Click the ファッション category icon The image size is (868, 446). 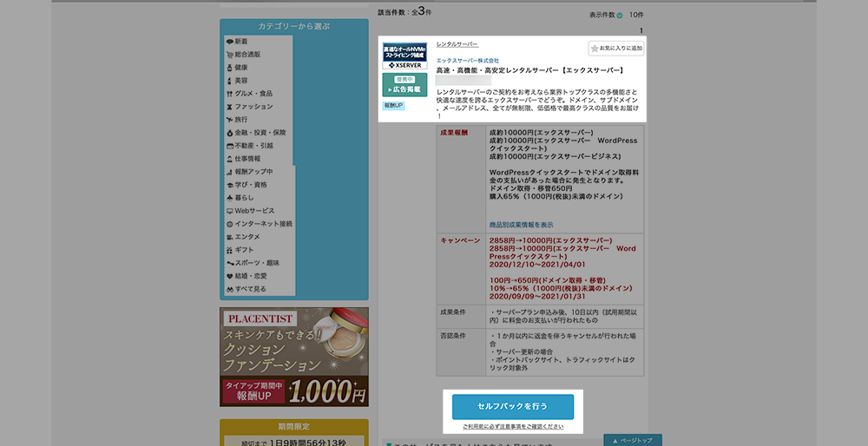pyautogui.click(x=230, y=107)
